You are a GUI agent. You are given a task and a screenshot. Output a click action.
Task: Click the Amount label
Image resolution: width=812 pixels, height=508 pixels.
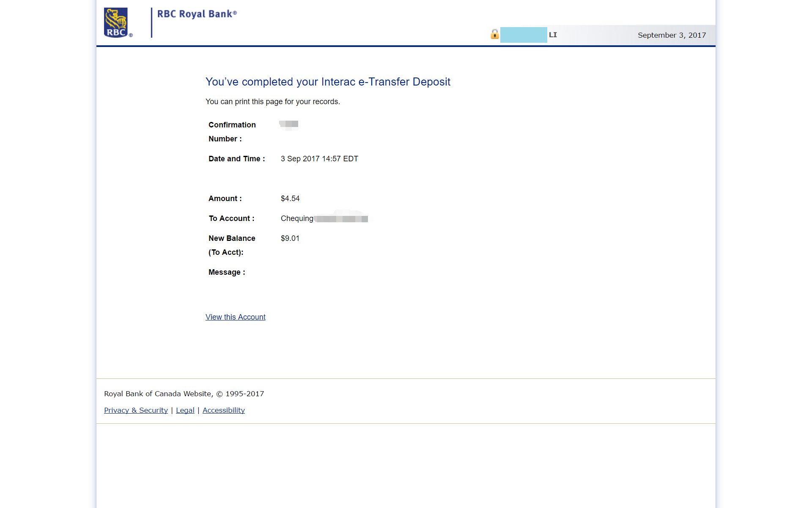[x=225, y=199]
